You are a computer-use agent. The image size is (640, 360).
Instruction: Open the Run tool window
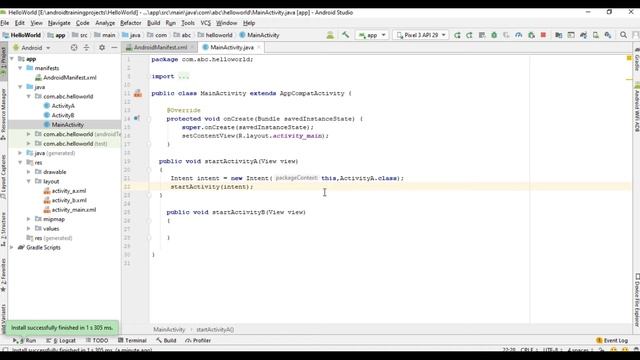(25, 340)
